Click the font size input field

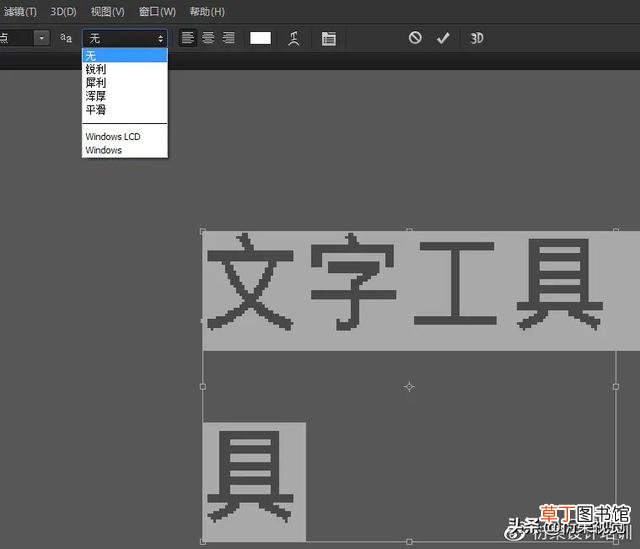(16, 38)
